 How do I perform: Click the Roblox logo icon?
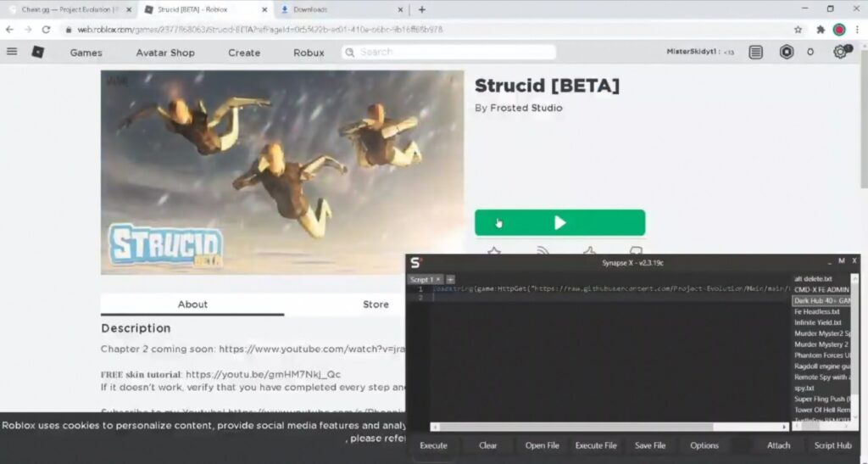coord(37,52)
